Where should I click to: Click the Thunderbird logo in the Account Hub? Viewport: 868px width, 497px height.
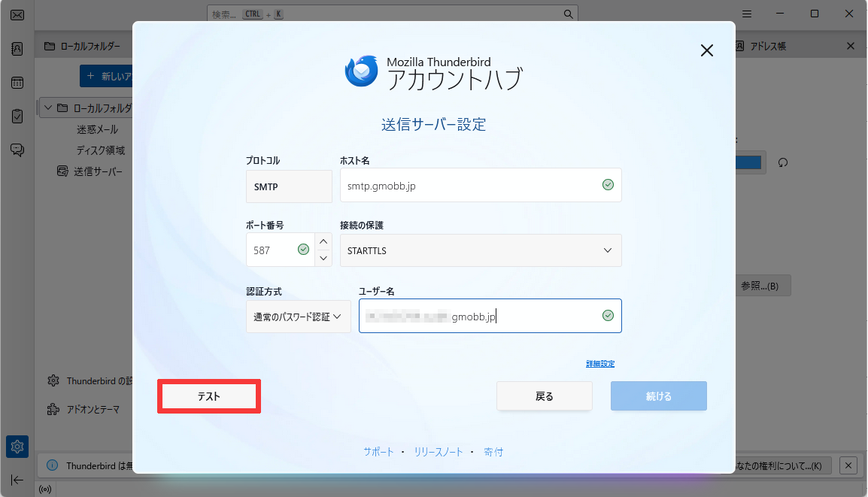coord(362,71)
